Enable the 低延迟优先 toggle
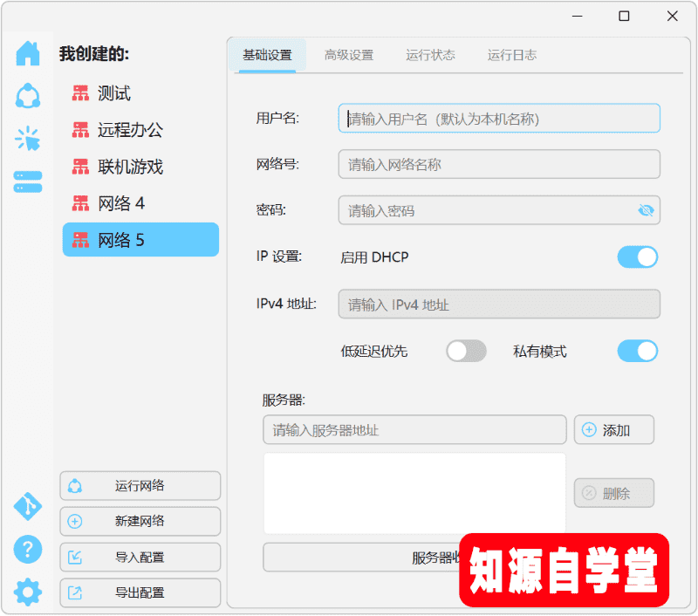The height and width of the screenshot is (616, 698). point(466,351)
